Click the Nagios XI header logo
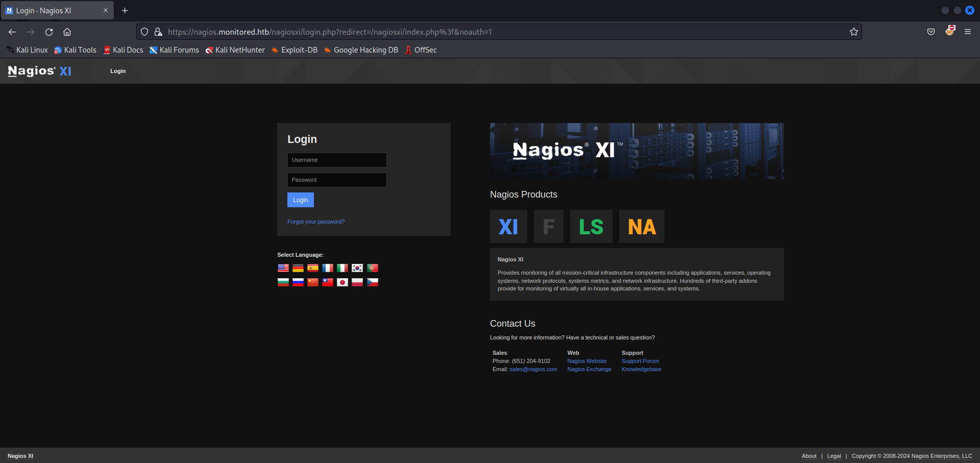This screenshot has height=463, width=980. (x=40, y=71)
